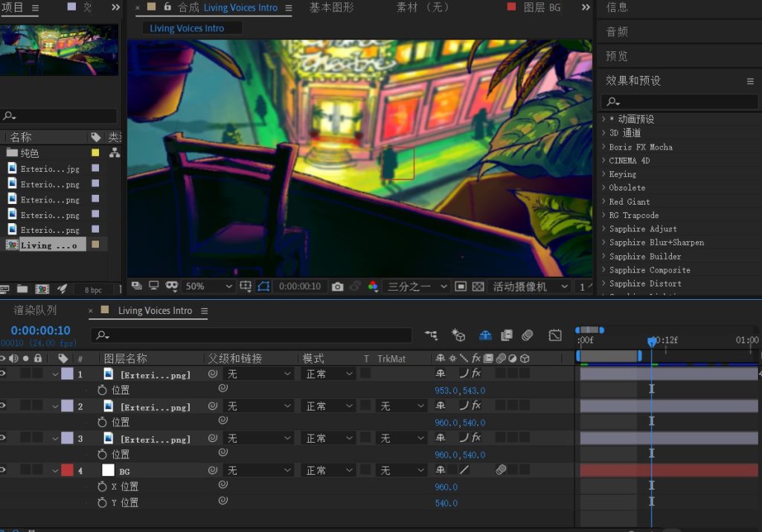
Task: Hide layer 1 with its eye icon
Action: 3,373
